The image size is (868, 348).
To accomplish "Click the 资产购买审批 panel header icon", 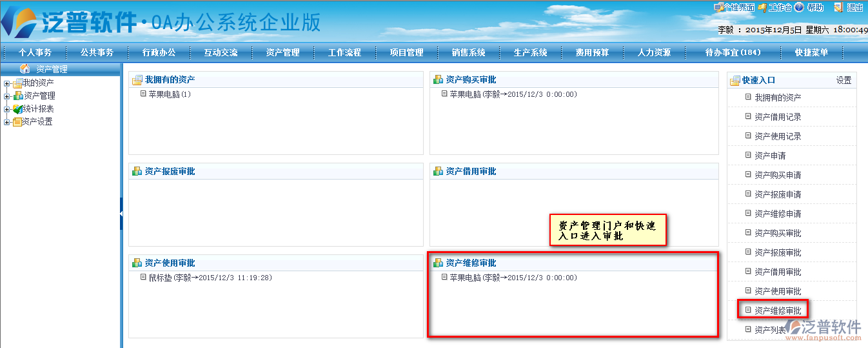I will point(438,79).
